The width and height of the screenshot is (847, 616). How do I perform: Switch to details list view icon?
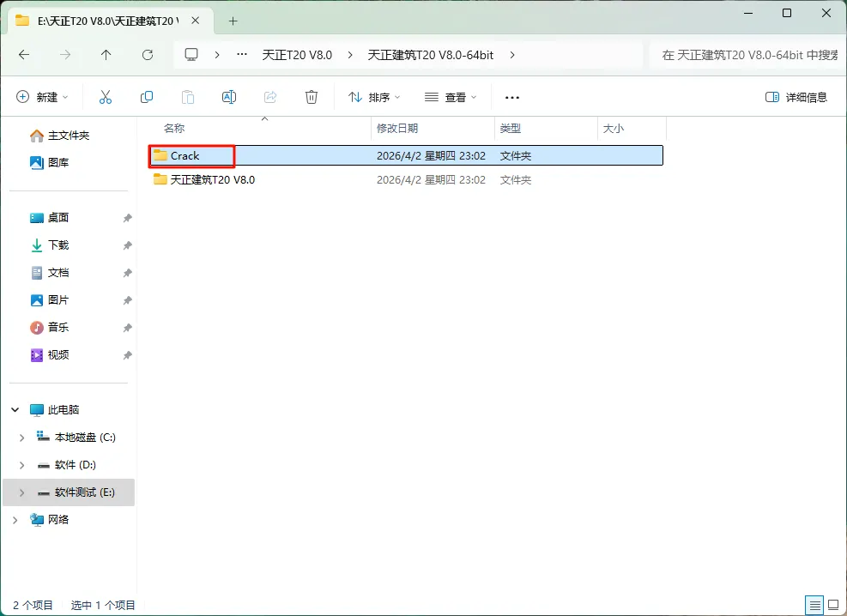(814, 605)
